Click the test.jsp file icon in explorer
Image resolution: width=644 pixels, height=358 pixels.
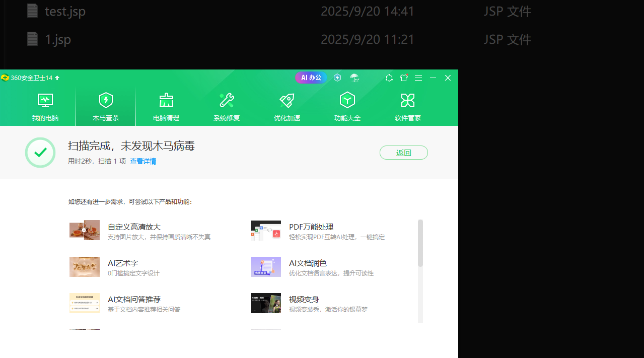point(32,11)
